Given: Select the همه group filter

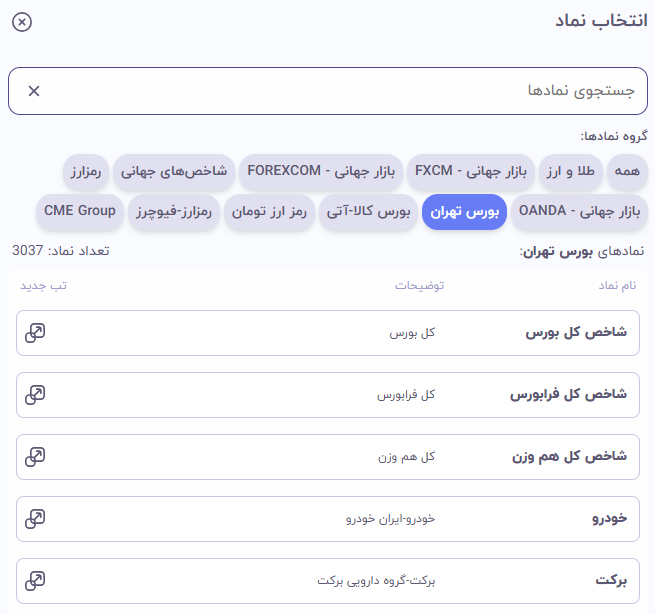Looking at the screenshot, I should (627, 171).
